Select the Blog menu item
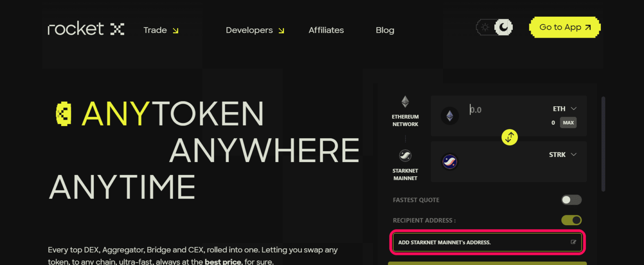 (384, 30)
